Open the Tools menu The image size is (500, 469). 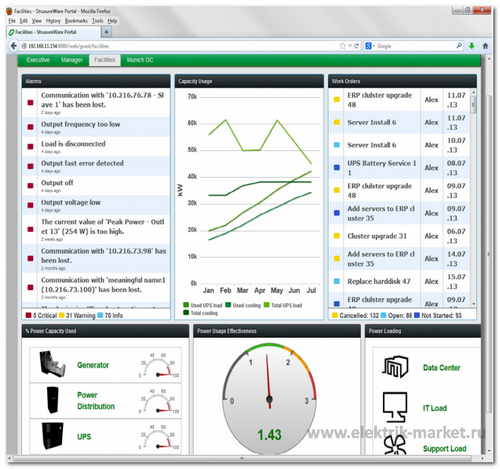click(98, 21)
